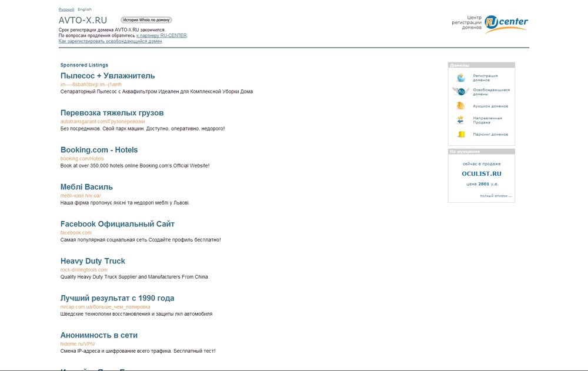Viewport: 588px width, 371px height.
Task: Open the полный список auction link
Action: pos(495,196)
